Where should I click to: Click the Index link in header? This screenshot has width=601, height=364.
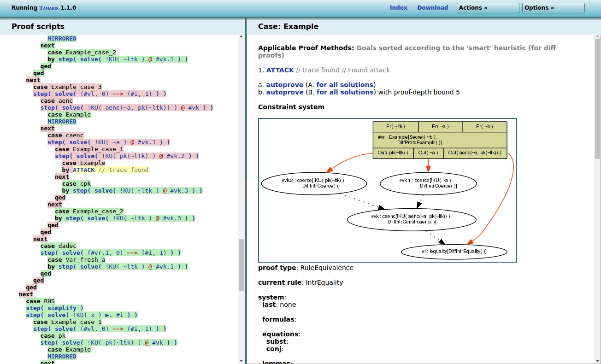[398, 8]
